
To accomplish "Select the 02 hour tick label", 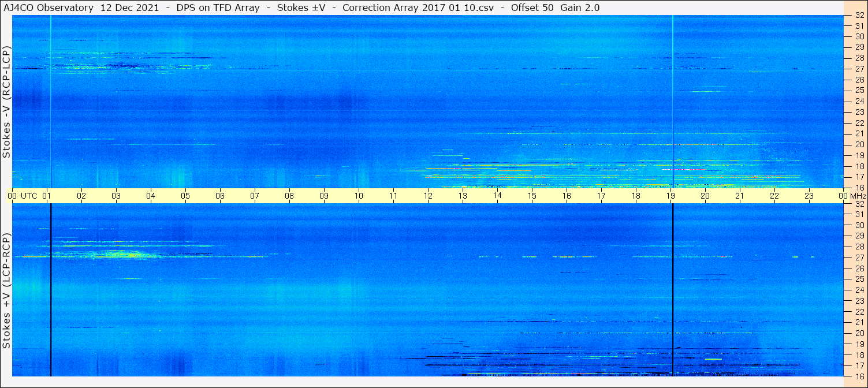I will (x=82, y=196).
